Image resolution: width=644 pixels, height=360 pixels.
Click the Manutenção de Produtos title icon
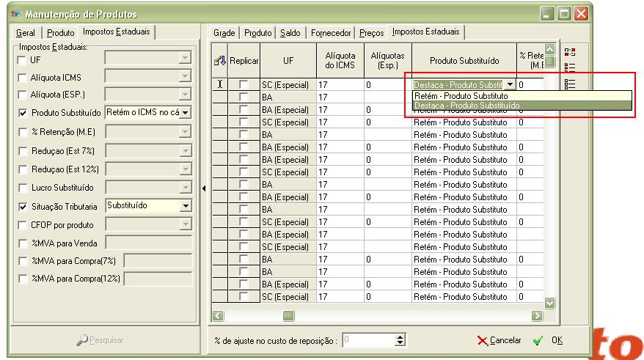pos(15,14)
